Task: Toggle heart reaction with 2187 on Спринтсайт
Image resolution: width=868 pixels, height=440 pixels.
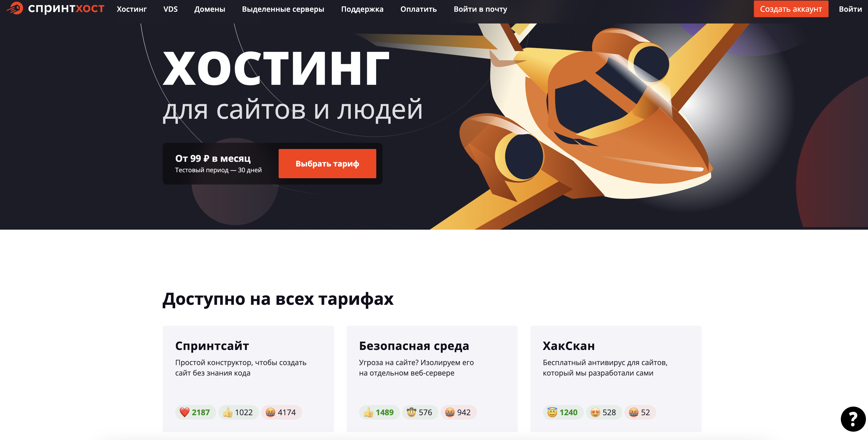Action: click(195, 412)
